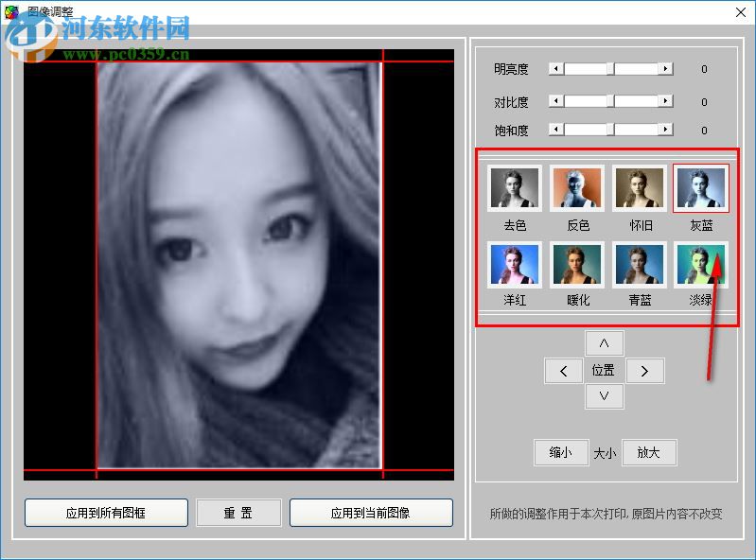Click the 缩小 shrink button
The image size is (756, 560).
tap(561, 452)
